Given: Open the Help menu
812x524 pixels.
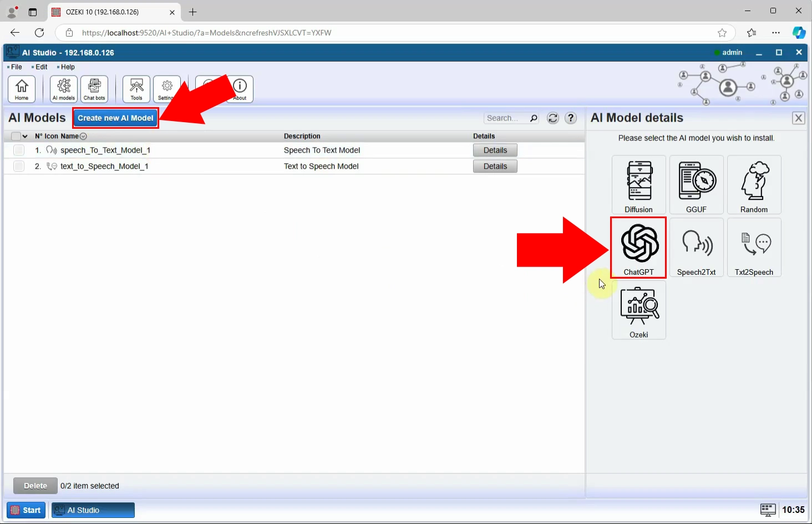Looking at the screenshot, I should [68, 67].
